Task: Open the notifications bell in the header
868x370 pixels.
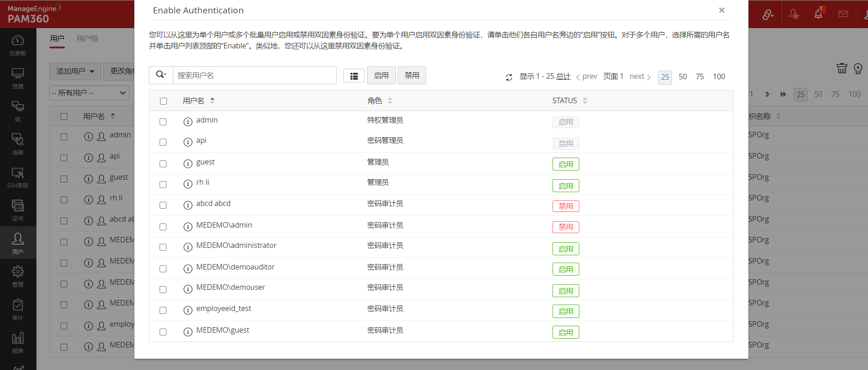Action: pos(818,14)
